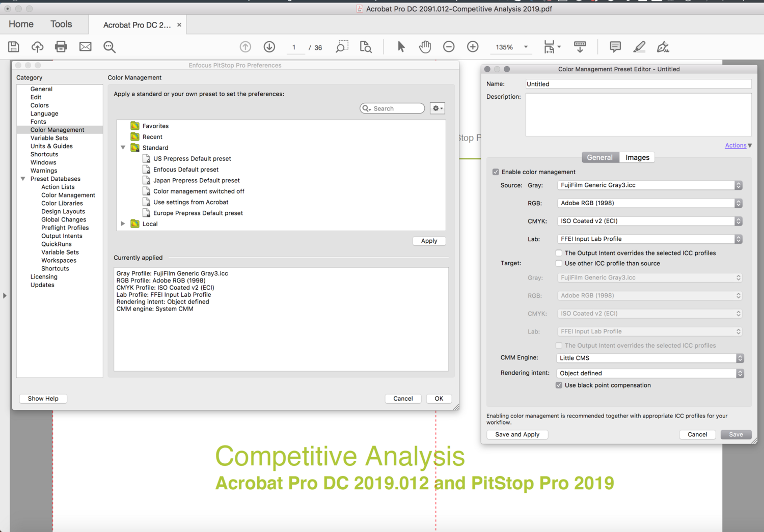Select Units & Guides category
The width and height of the screenshot is (764, 532).
click(51, 146)
